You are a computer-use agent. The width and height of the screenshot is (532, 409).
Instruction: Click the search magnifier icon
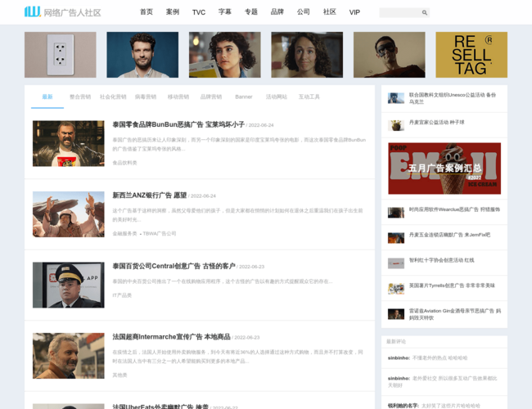(x=424, y=13)
